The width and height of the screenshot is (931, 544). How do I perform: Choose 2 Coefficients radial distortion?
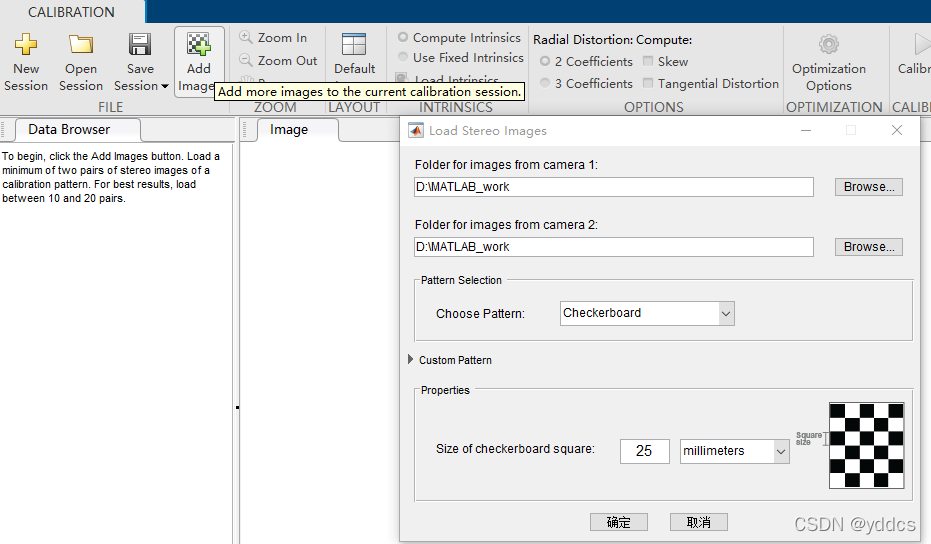click(x=544, y=61)
